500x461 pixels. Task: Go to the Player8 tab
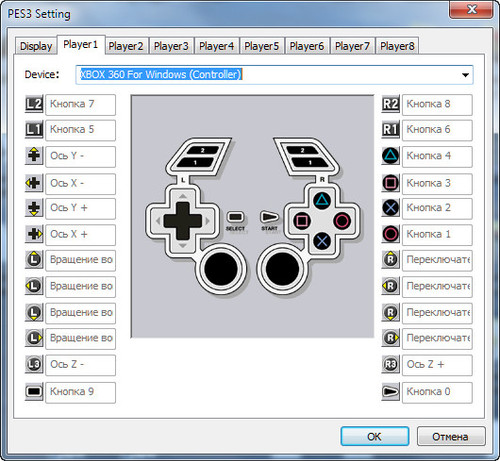click(x=397, y=46)
